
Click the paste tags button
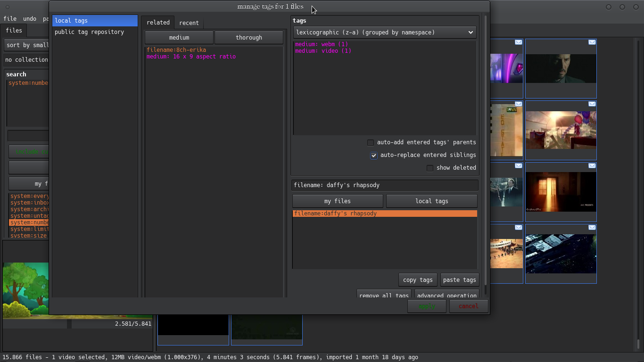(x=460, y=280)
